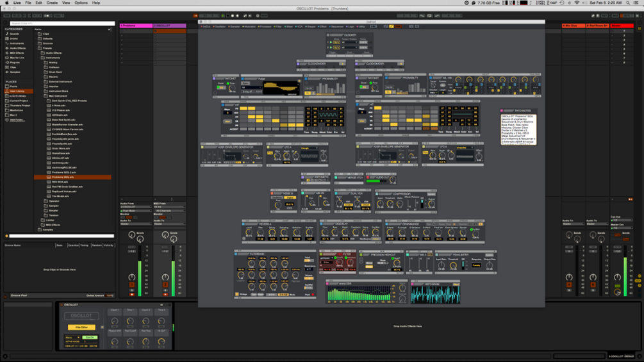Click Hide Editor button in OSCiLLOT device
The image size is (644, 362).
point(81,327)
